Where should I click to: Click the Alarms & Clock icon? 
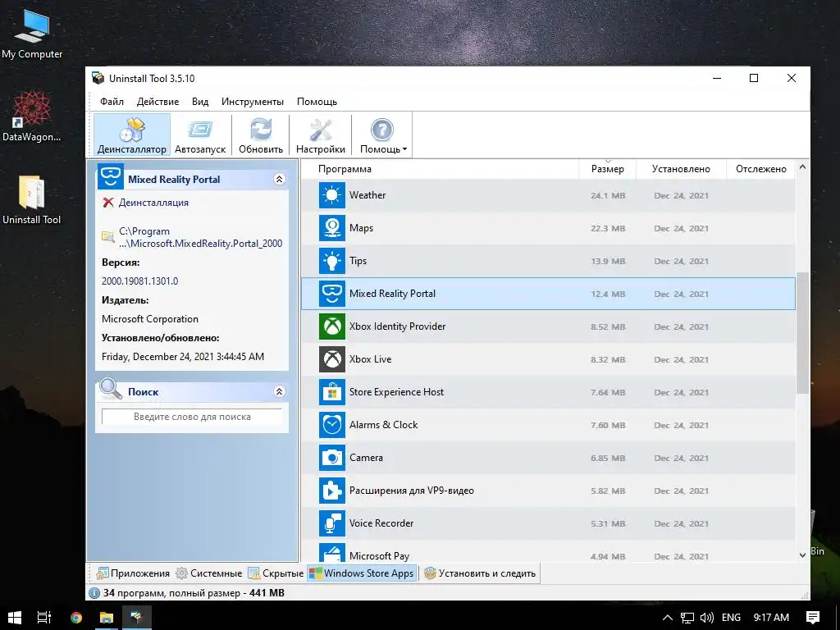pos(332,425)
